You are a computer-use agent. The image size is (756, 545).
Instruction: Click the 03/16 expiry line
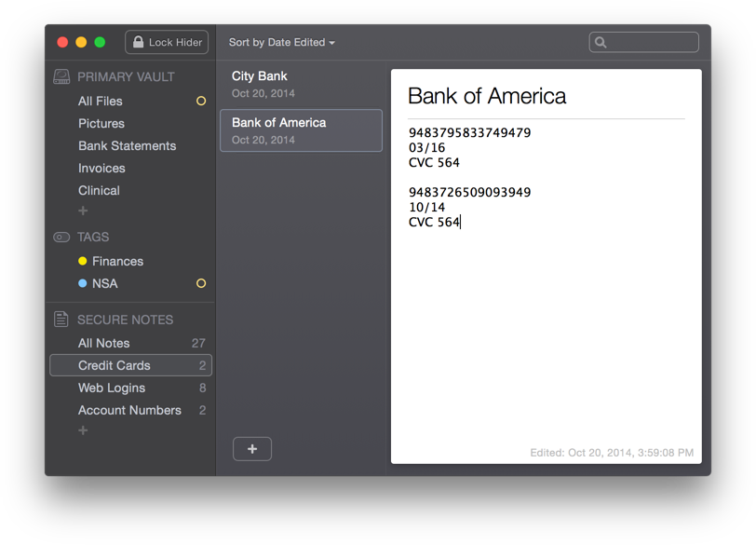(x=426, y=147)
